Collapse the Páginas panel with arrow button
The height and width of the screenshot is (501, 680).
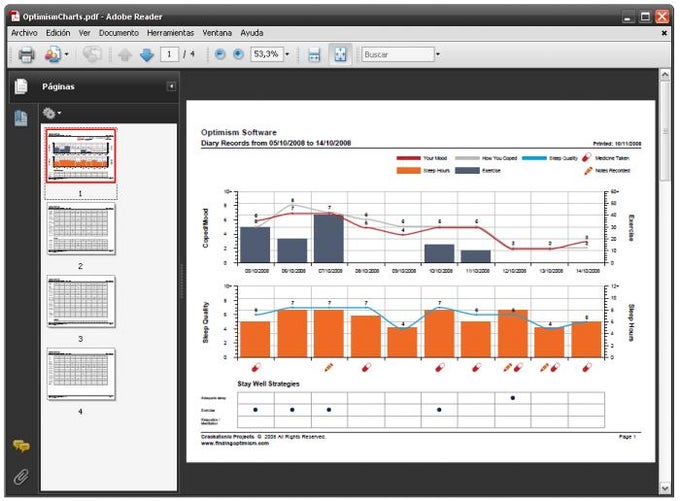171,86
